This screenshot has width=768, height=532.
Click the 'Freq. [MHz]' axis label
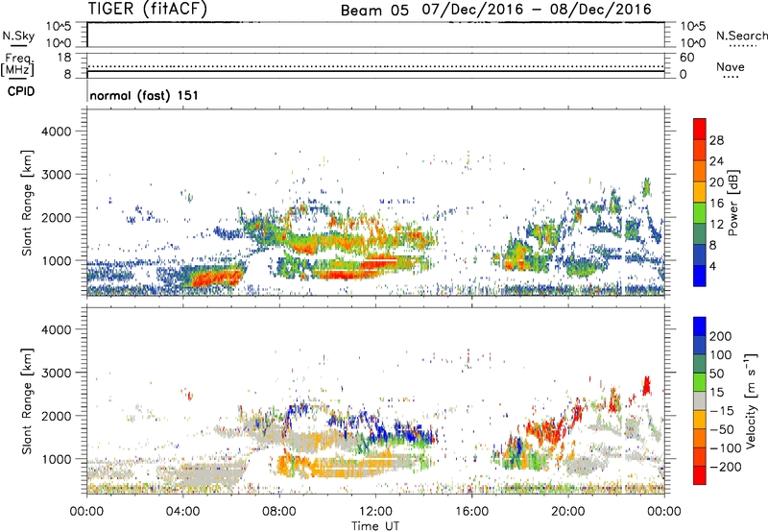(x=18, y=65)
